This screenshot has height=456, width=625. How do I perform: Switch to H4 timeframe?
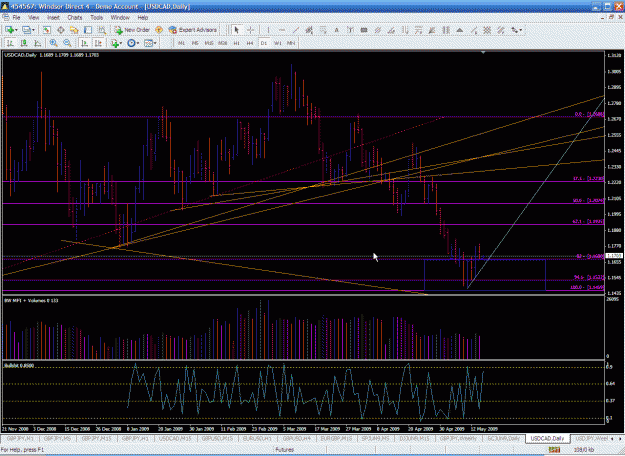(x=250, y=43)
